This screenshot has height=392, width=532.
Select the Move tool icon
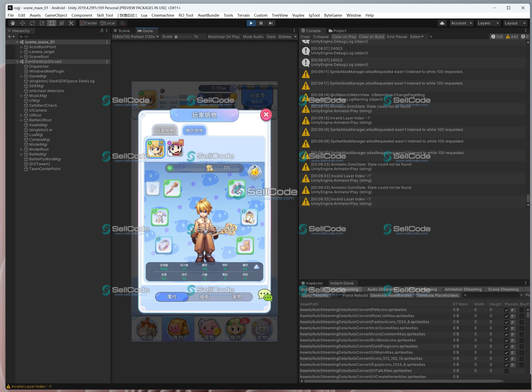point(22,23)
